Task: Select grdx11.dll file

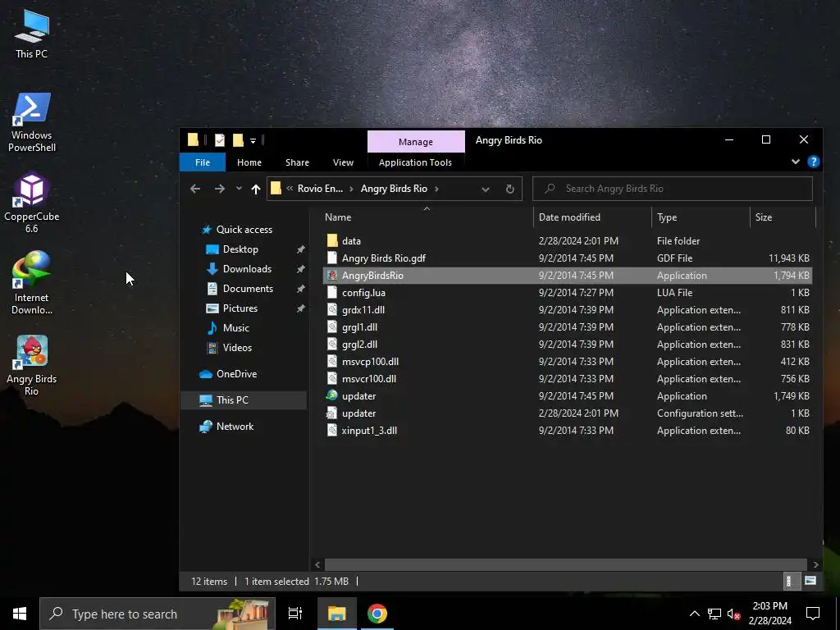Action: coord(568,309)
